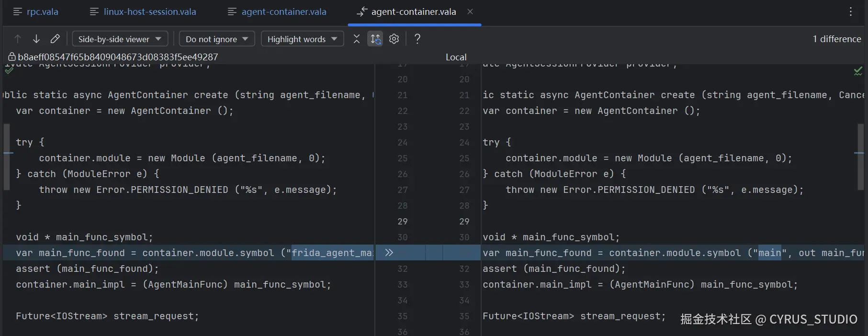The image size is (868, 336).
Task: Switch to linux-host-session.vala tab
Action: [x=143, y=12]
